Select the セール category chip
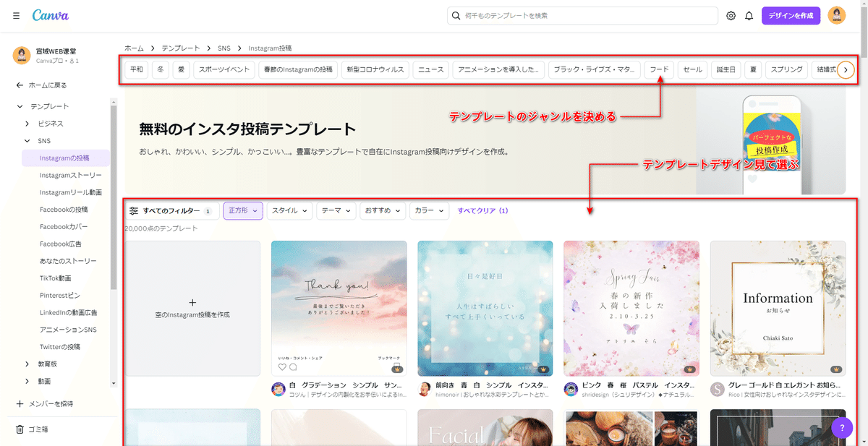The height and width of the screenshot is (446, 868). 692,69
